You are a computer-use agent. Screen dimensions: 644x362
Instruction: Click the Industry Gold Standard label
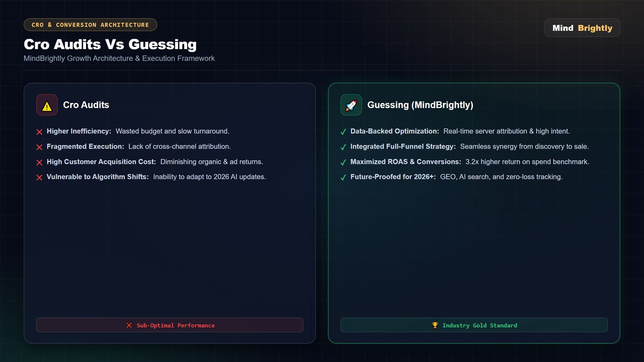480,325
